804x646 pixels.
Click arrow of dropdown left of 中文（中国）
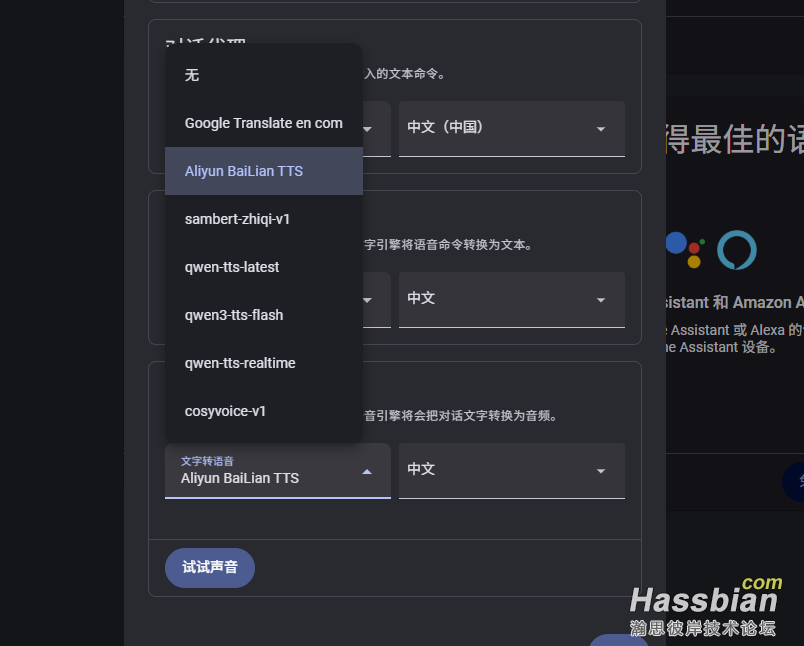click(368, 129)
